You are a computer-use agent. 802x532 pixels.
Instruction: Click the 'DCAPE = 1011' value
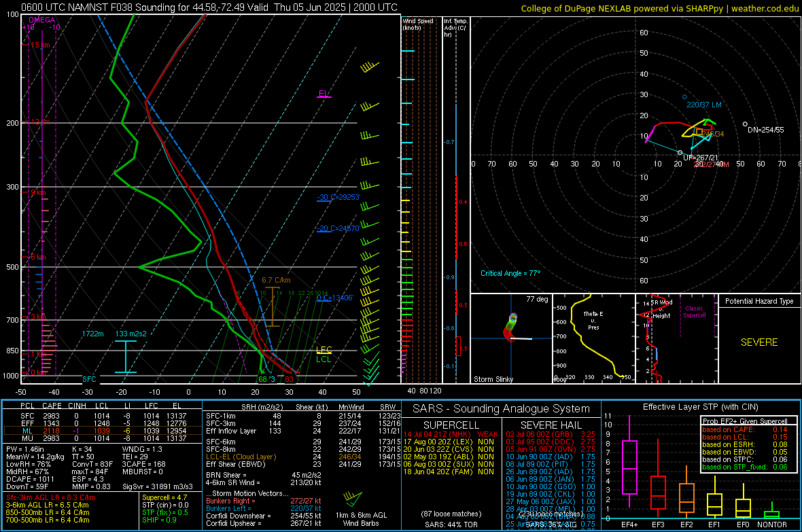coord(30,479)
